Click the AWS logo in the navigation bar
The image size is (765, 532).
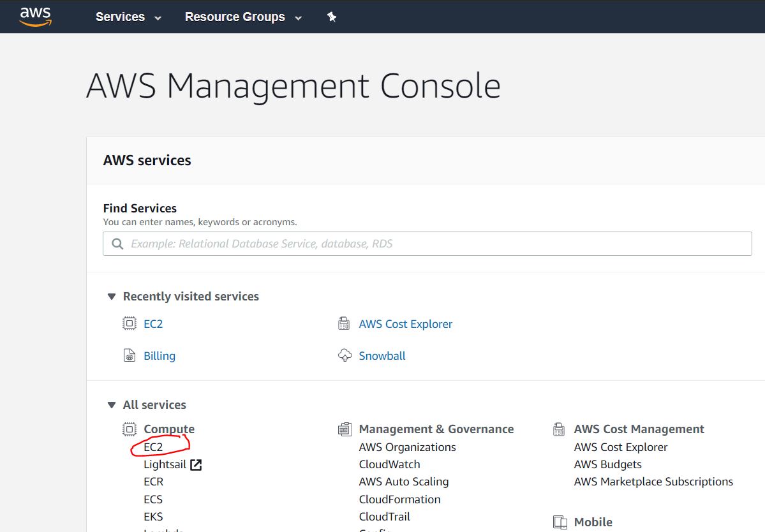pyautogui.click(x=35, y=16)
